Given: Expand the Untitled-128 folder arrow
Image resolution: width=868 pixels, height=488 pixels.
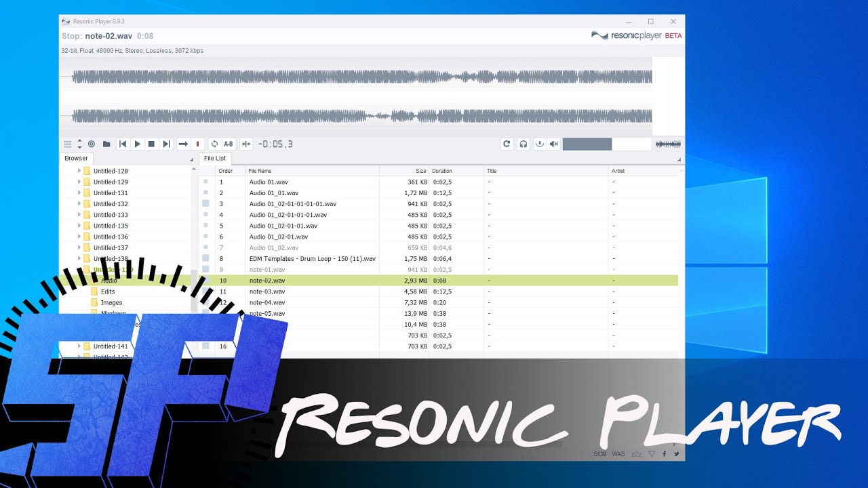Looking at the screenshot, I should [x=79, y=171].
